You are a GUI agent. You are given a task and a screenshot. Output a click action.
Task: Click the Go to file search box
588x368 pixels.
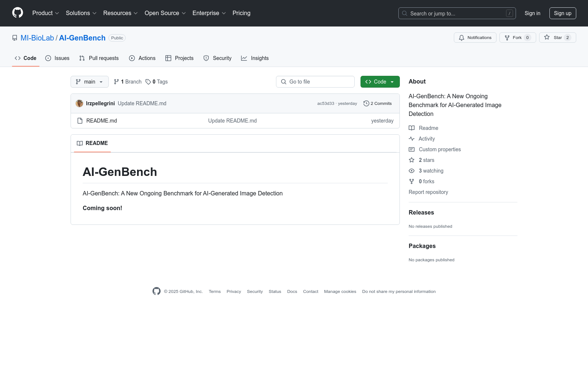pos(315,82)
